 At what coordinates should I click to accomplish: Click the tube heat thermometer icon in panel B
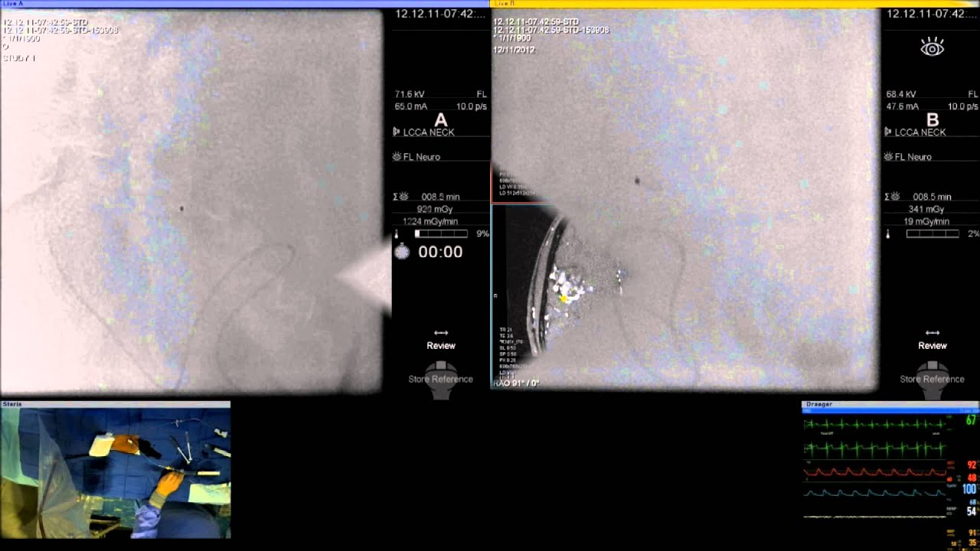pyautogui.click(x=888, y=234)
